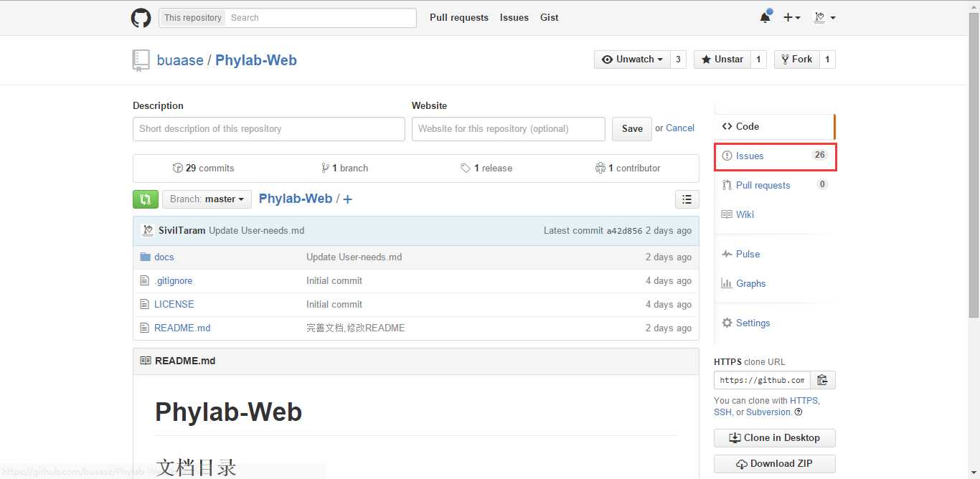The image size is (980, 479).
Task: Open README.md in the file list
Action: coord(182,328)
